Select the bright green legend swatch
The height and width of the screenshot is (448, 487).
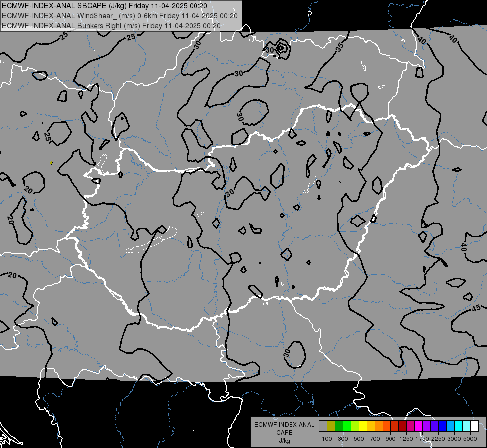tap(347, 426)
